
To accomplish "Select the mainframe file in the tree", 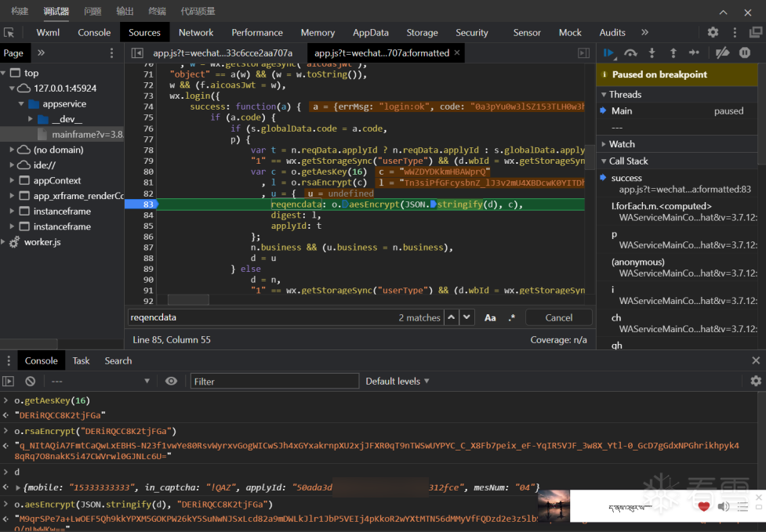I will tap(86, 134).
